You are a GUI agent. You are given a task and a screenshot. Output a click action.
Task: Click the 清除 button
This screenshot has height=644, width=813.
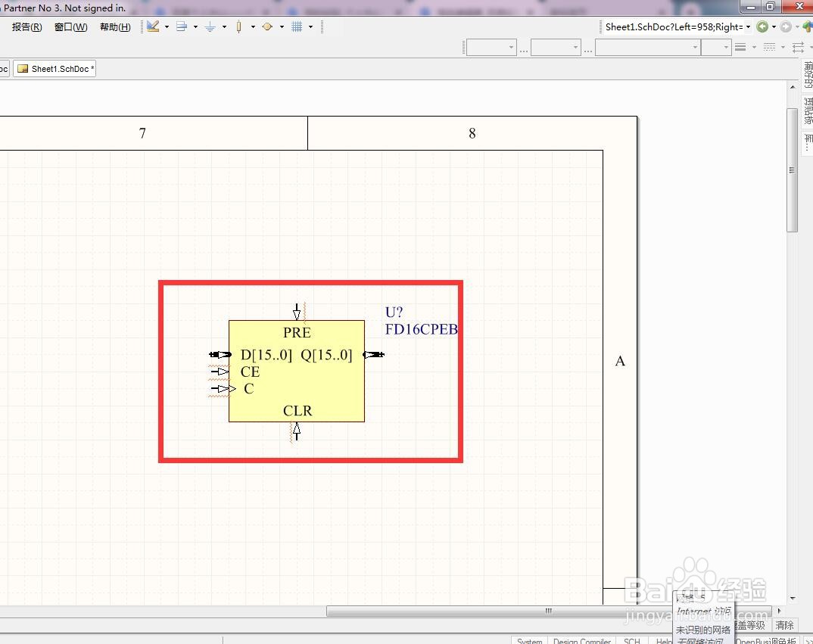784,625
